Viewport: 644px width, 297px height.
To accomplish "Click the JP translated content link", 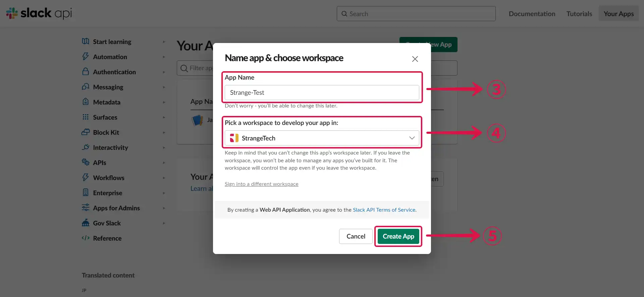I will 84,290.
